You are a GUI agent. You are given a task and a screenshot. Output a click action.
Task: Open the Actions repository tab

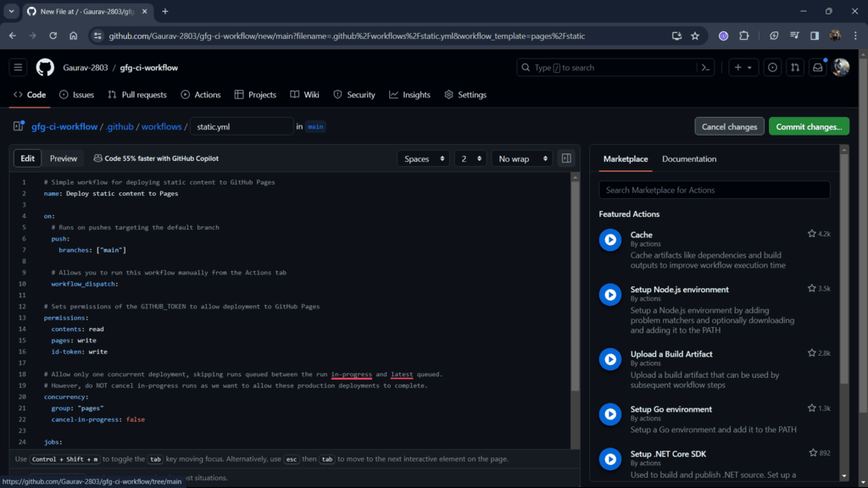201,95
